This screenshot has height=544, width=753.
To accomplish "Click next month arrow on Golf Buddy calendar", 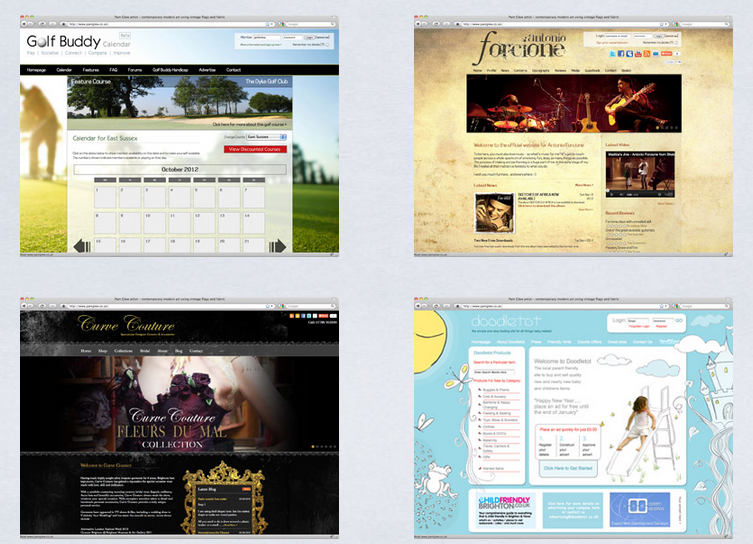I will 277,246.
